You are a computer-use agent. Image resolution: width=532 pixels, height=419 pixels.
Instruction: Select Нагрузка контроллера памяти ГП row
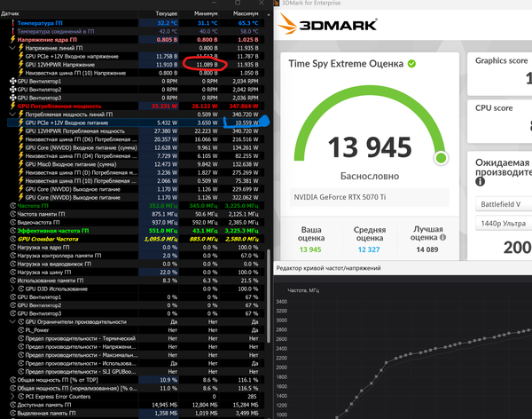(136, 256)
